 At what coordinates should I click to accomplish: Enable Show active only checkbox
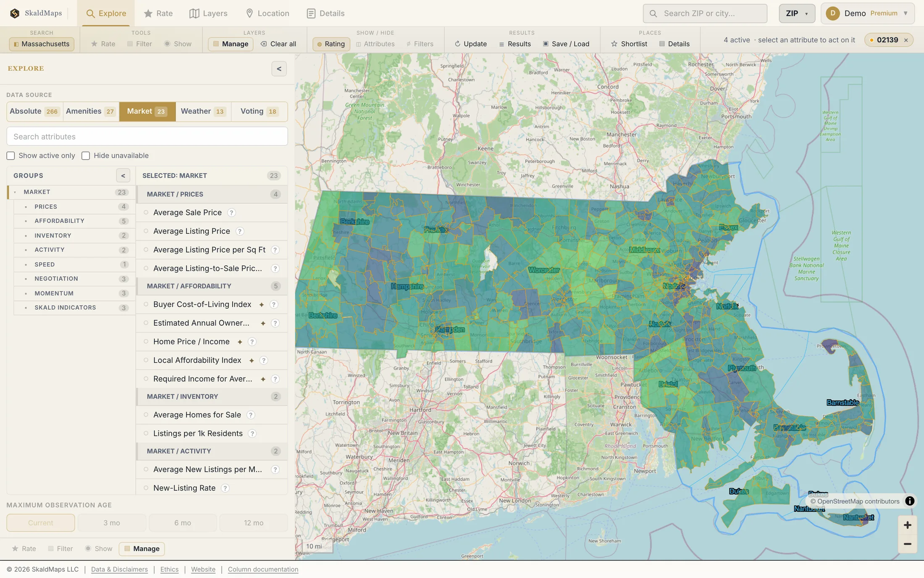coord(11,156)
